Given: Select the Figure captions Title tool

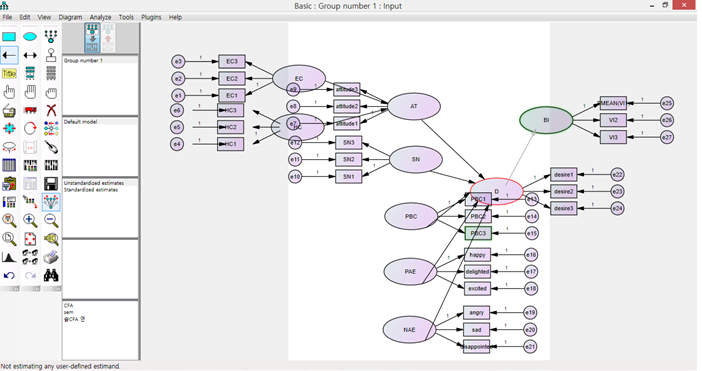Looking at the screenshot, I should point(9,74).
